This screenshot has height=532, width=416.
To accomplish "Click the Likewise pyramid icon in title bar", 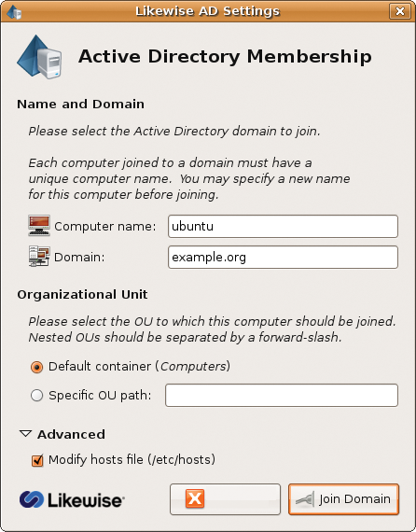I will pyautogui.click(x=14, y=12).
